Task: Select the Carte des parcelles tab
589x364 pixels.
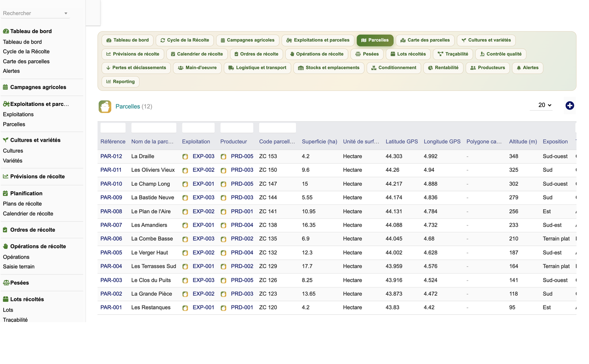Action: tap(425, 40)
